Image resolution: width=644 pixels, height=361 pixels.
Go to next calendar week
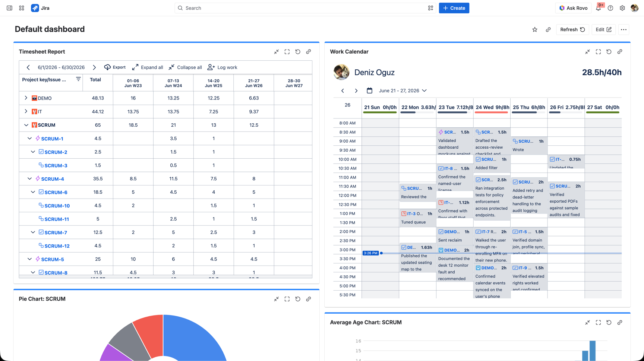(x=356, y=91)
